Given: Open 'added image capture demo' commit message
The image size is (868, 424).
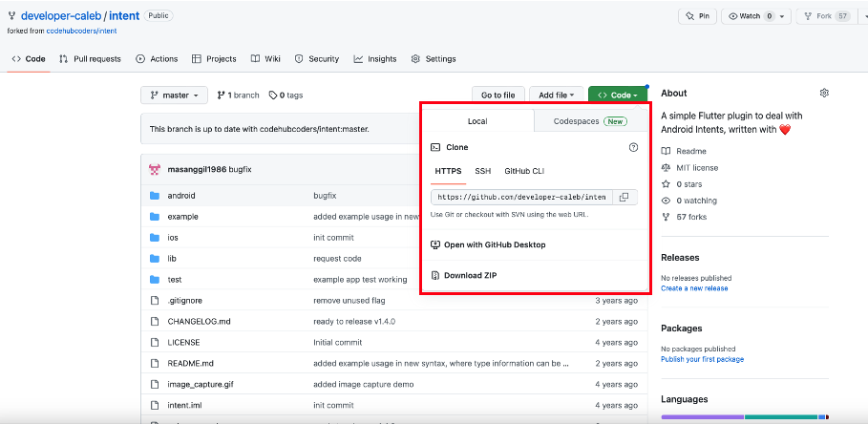Looking at the screenshot, I should click(x=364, y=384).
